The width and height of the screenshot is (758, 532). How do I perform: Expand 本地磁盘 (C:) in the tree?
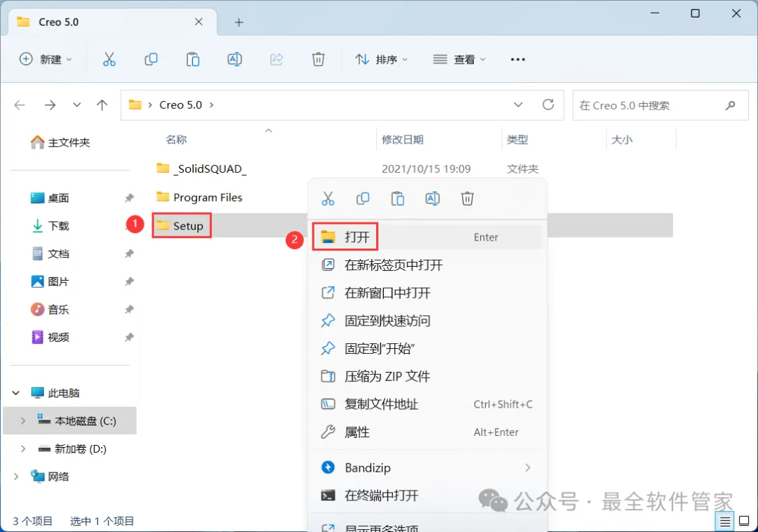click(22, 421)
